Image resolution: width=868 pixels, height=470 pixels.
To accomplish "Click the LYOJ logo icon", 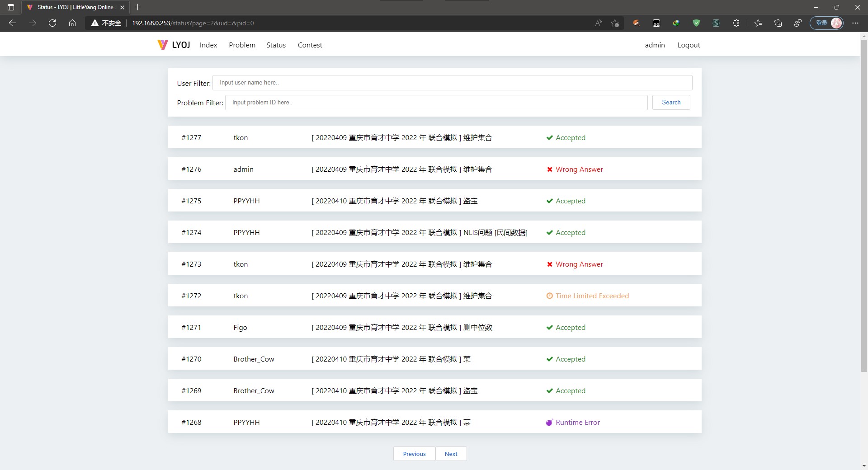I will 162,44.
